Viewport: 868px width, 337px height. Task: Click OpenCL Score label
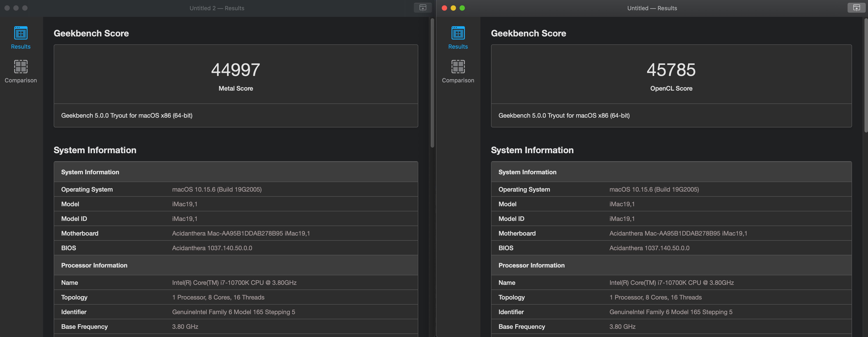[671, 88]
